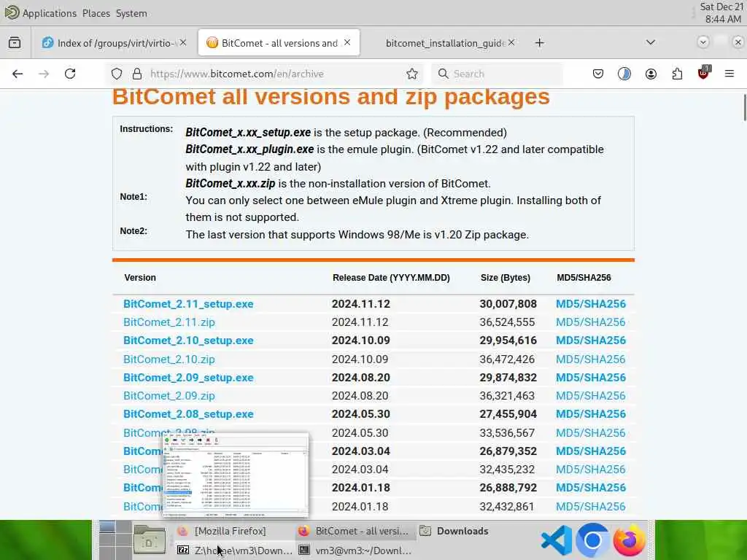This screenshot has width=747, height=560.
Task: Click the 7-Zip window preview thumbnail
Action: point(236,475)
